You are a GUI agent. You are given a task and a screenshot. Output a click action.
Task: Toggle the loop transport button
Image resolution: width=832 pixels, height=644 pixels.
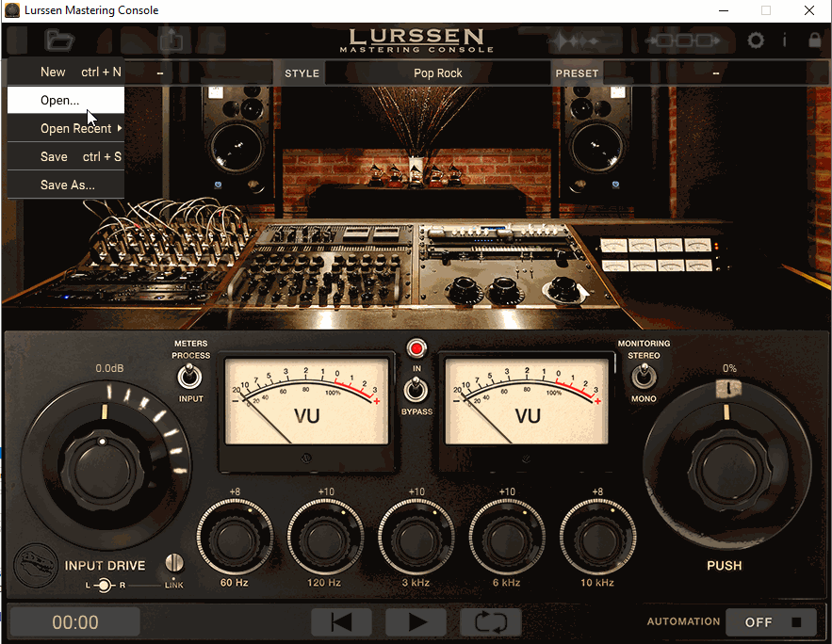coord(491,622)
